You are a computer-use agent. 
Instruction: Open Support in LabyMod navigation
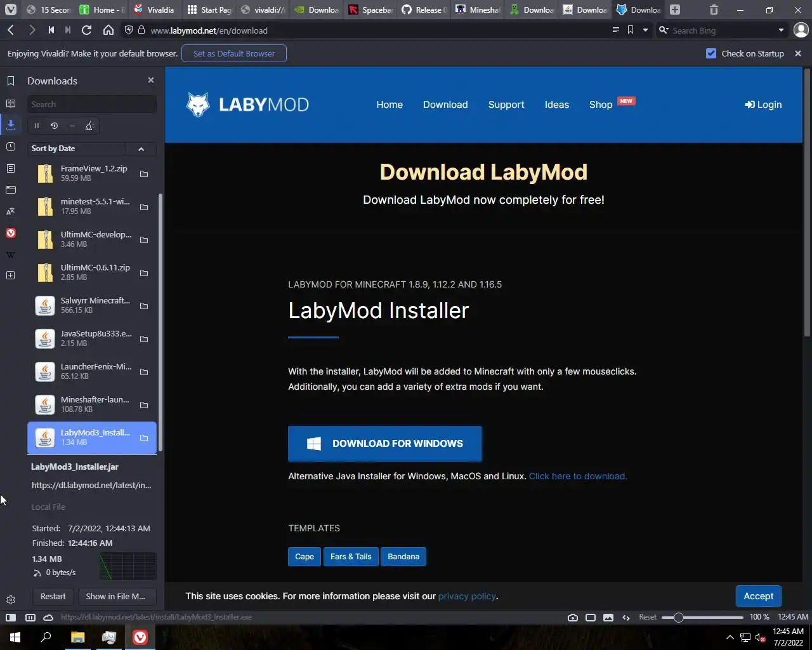(x=506, y=105)
